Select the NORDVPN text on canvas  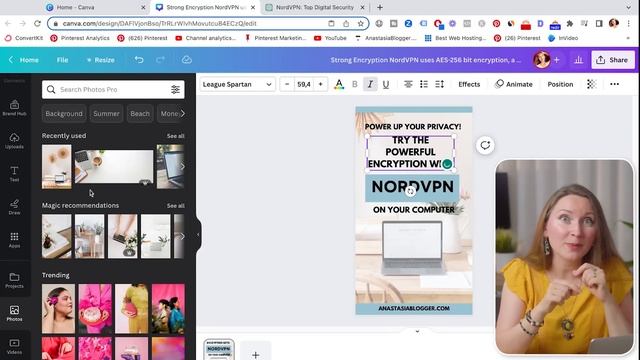(x=412, y=187)
